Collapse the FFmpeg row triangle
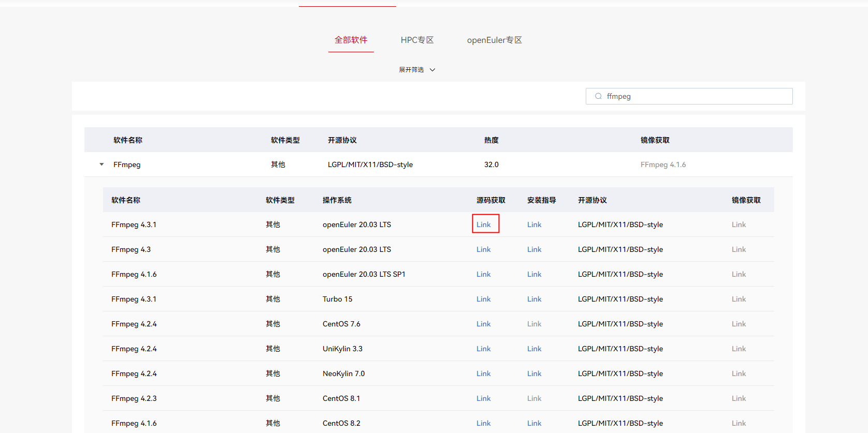 (102, 165)
